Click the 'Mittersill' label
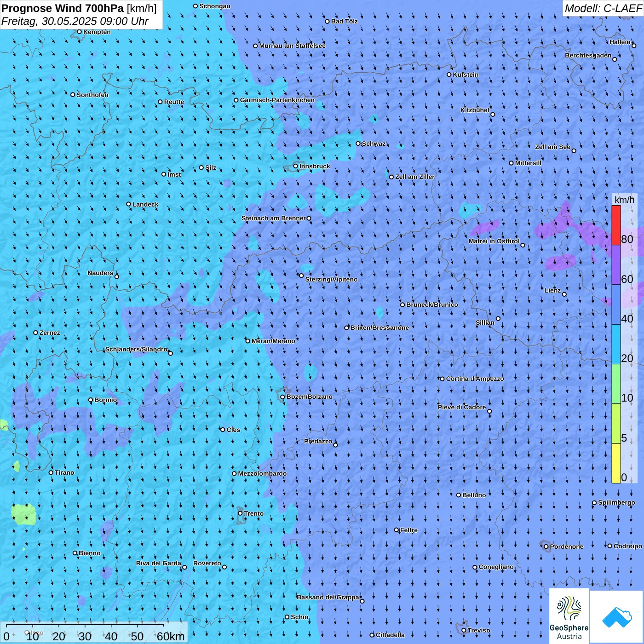The width and height of the screenshot is (644, 644). [528, 163]
